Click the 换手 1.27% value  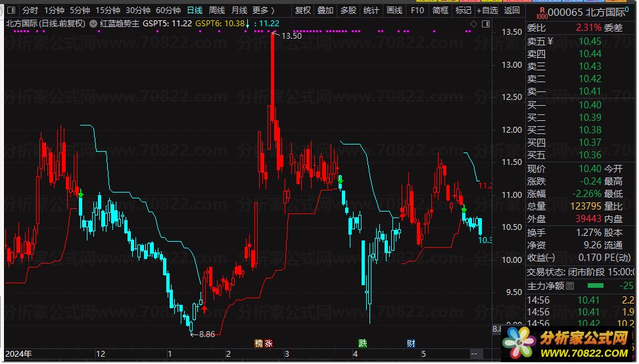pos(589,233)
